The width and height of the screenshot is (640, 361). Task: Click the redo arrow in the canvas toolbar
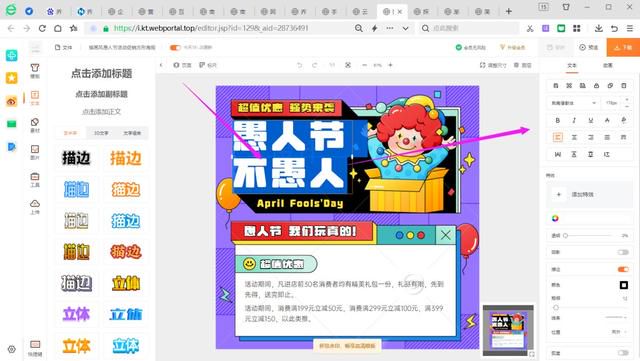click(314, 65)
